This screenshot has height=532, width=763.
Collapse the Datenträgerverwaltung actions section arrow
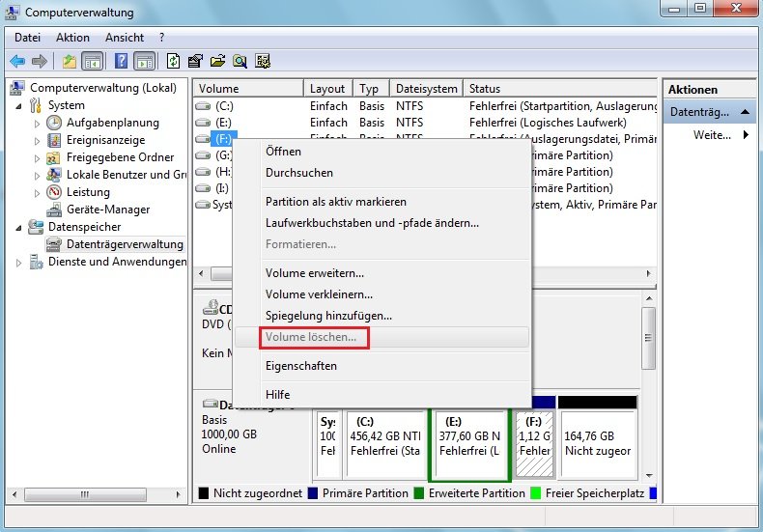point(745,112)
